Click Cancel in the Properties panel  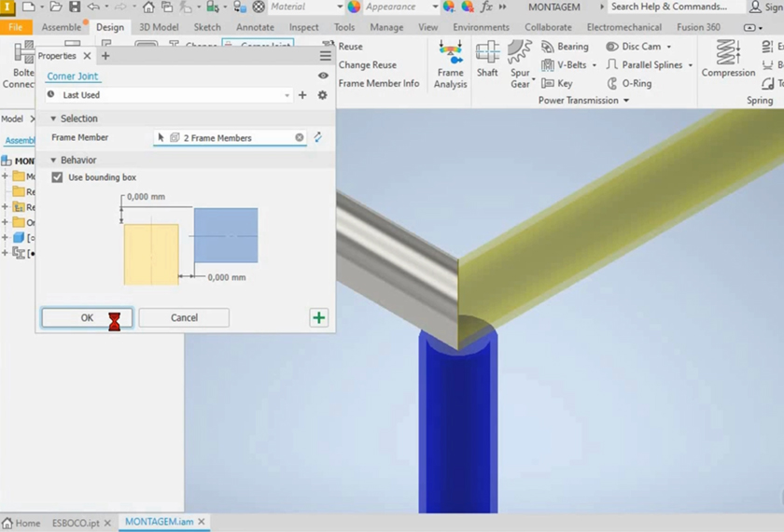(184, 318)
